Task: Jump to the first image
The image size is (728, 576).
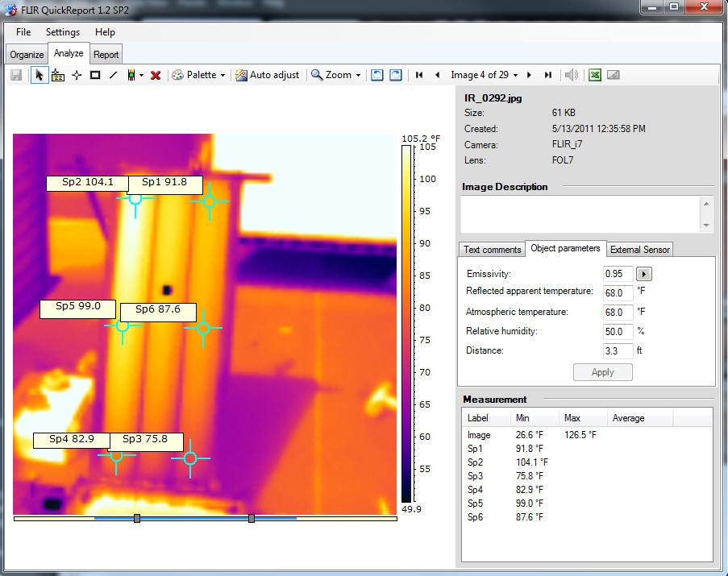Action: point(418,75)
